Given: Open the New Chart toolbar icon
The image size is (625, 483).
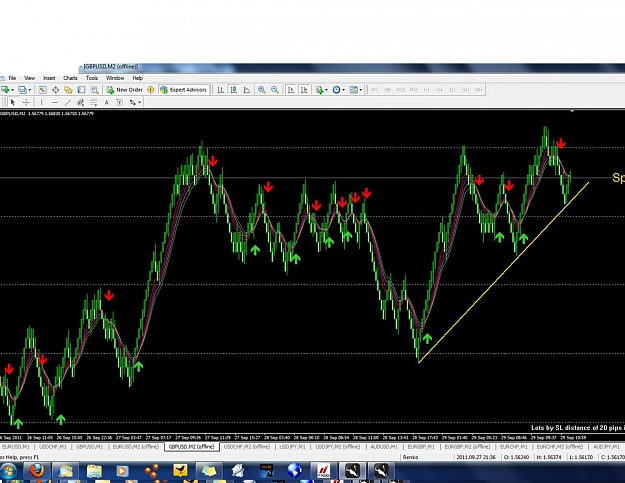Looking at the screenshot, I should click(x=5, y=90).
